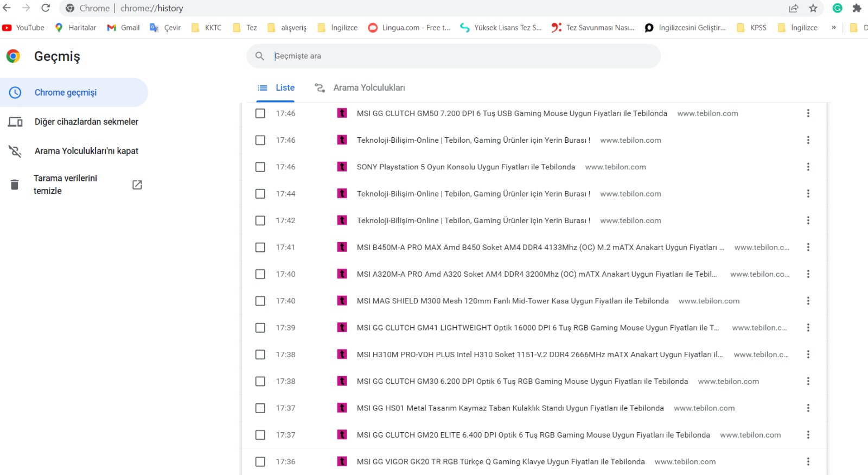Switch to Arama Yolculukları tab
The width and height of the screenshot is (868, 475).
(360, 88)
